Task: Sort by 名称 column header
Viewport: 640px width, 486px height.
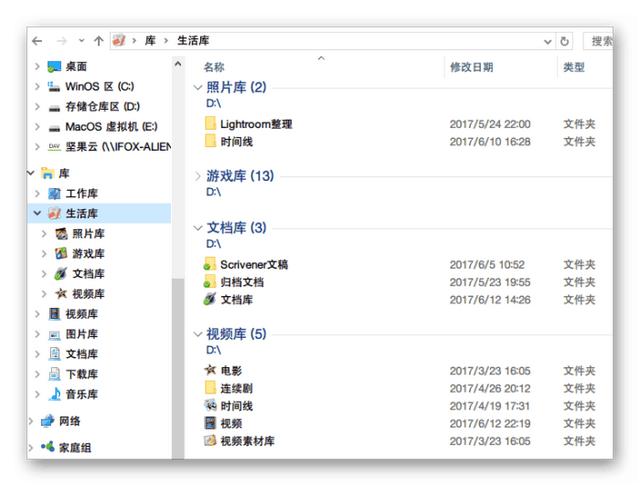Action: 215,67
